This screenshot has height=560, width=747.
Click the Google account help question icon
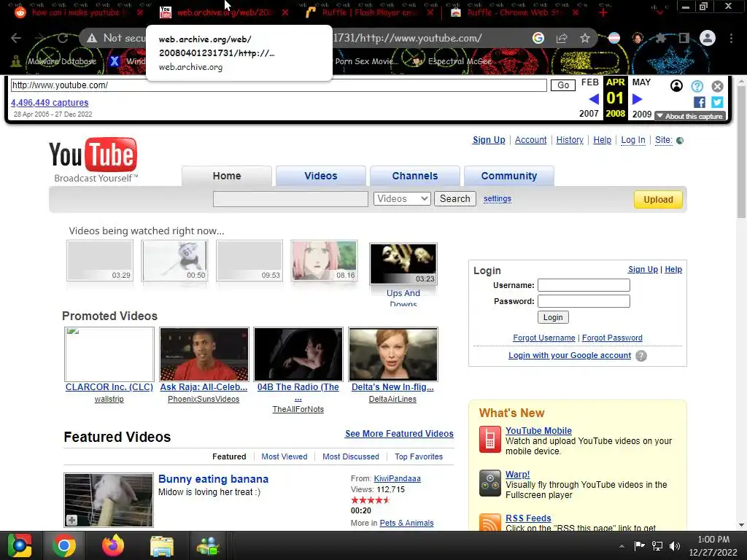click(x=641, y=356)
